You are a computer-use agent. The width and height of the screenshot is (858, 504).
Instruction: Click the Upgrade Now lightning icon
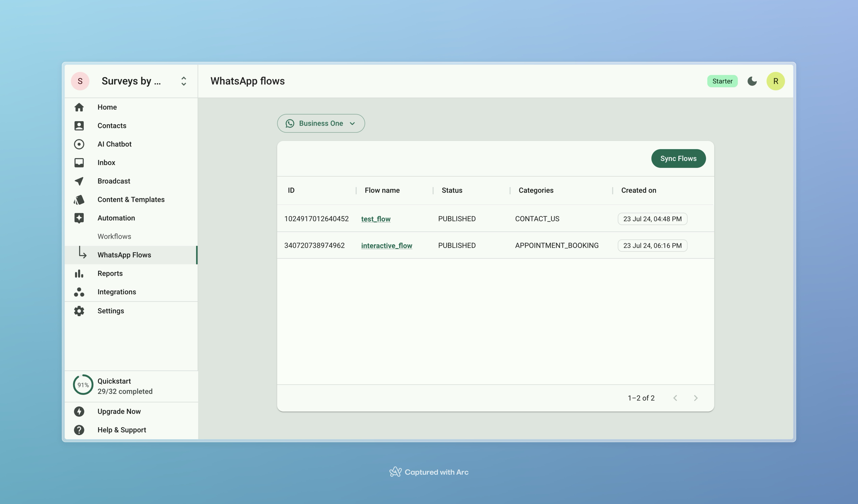point(79,411)
